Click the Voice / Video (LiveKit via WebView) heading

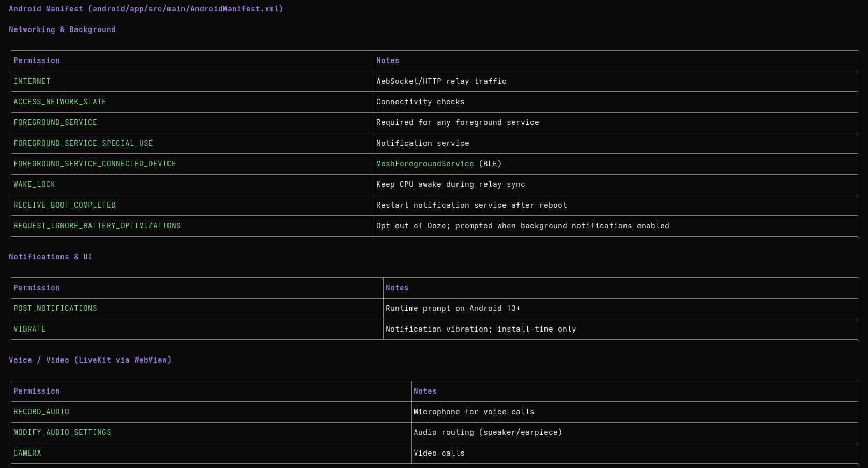tap(90, 360)
